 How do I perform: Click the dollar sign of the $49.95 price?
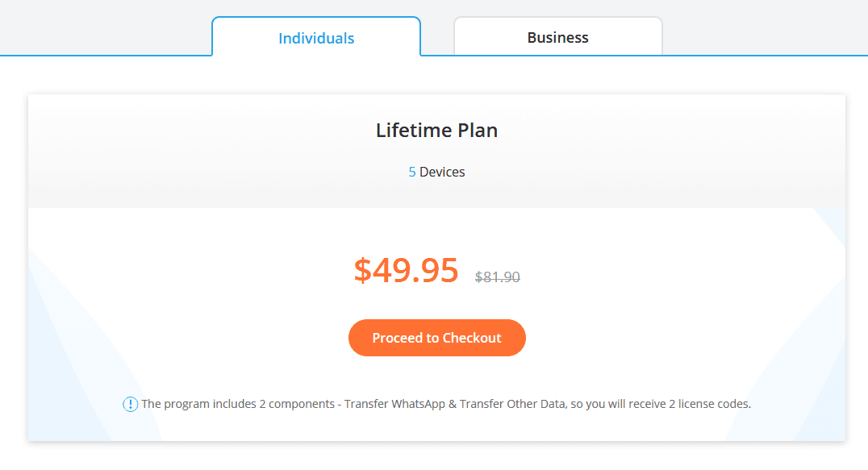[x=362, y=271]
